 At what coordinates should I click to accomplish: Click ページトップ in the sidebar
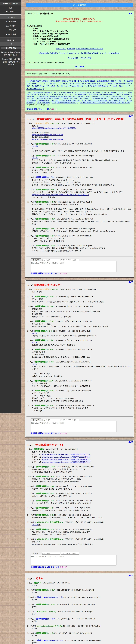11,30
